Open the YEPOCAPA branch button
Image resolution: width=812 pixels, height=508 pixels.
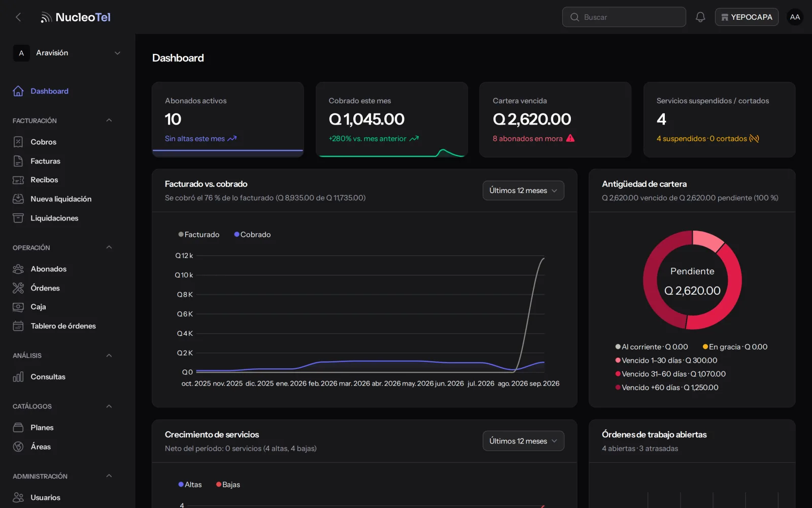pyautogui.click(x=747, y=17)
